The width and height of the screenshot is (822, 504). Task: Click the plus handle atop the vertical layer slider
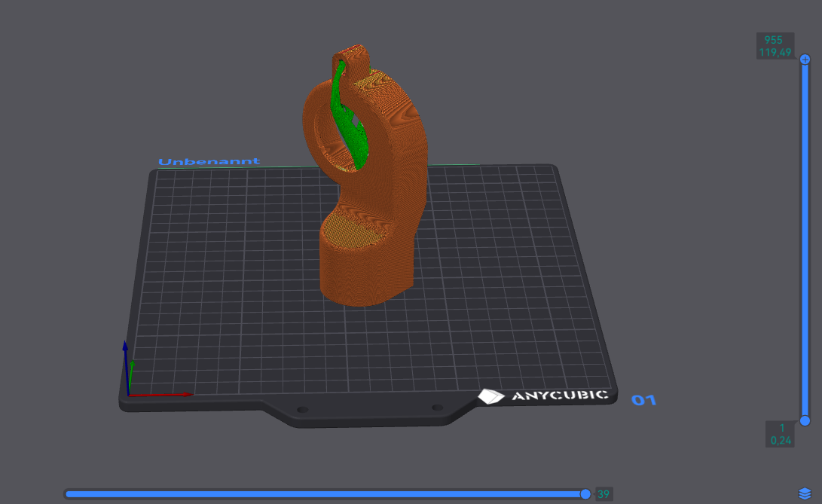click(805, 60)
